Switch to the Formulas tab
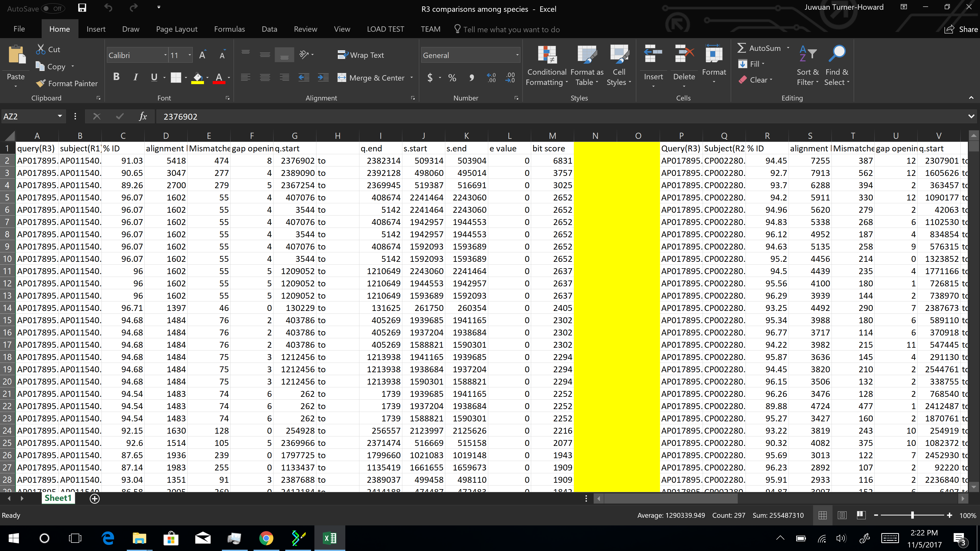 coord(229,29)
